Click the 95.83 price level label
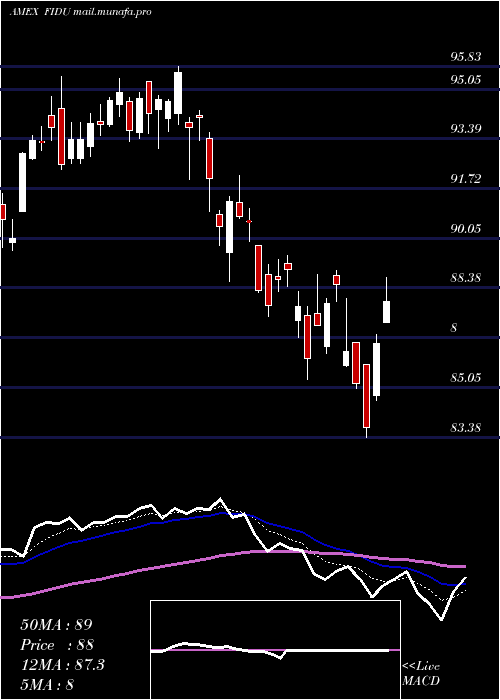Viewport: 500px width, 700px height. click(x=466, y=57)
